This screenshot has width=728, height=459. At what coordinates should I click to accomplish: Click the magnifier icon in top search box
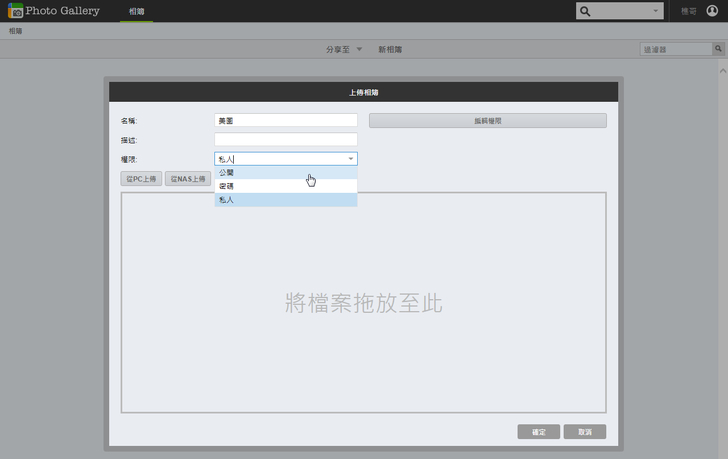(x=585, y=11)
